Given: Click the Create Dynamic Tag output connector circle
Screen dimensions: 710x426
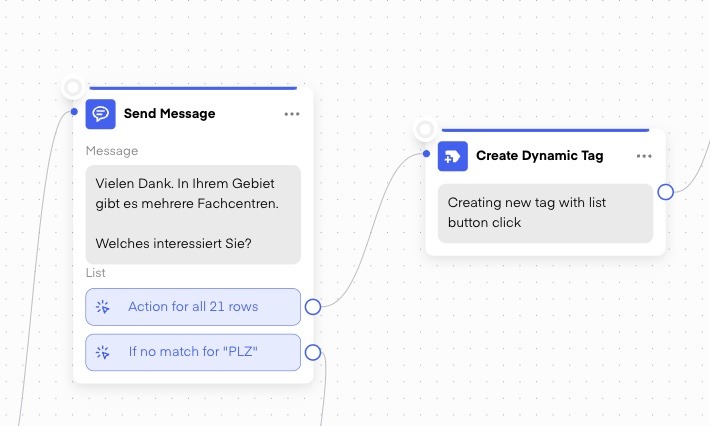Looking at the screenshot, I should tap(665, 192).
